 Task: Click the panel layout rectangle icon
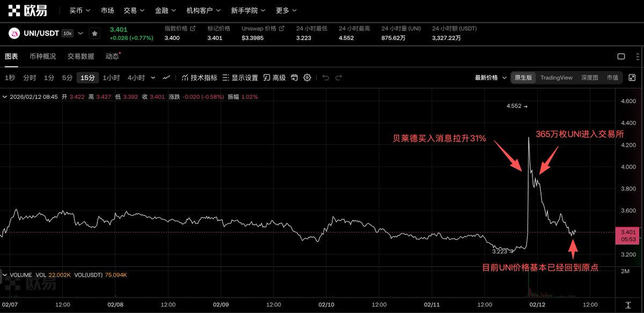pos(621,56)
